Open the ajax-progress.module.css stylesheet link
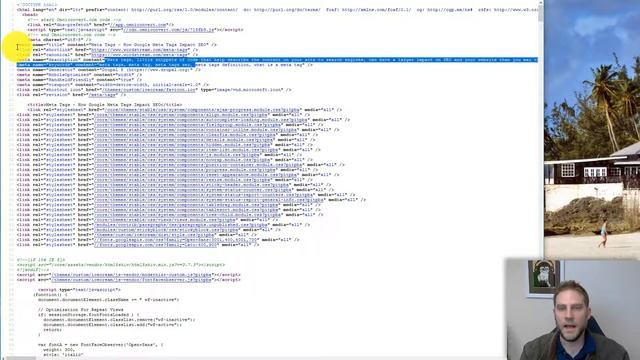Screen dimensions: 640x360 click(202, 110)
